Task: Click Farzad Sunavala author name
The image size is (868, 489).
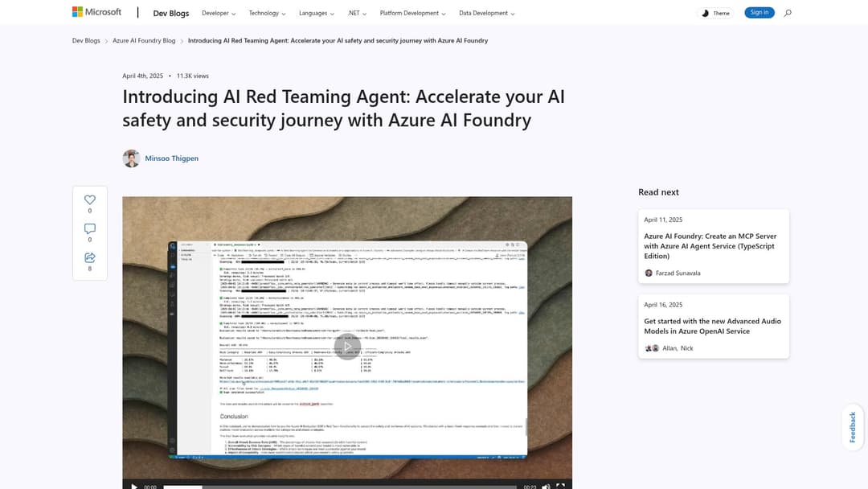Action: click(x=678, y=273)
